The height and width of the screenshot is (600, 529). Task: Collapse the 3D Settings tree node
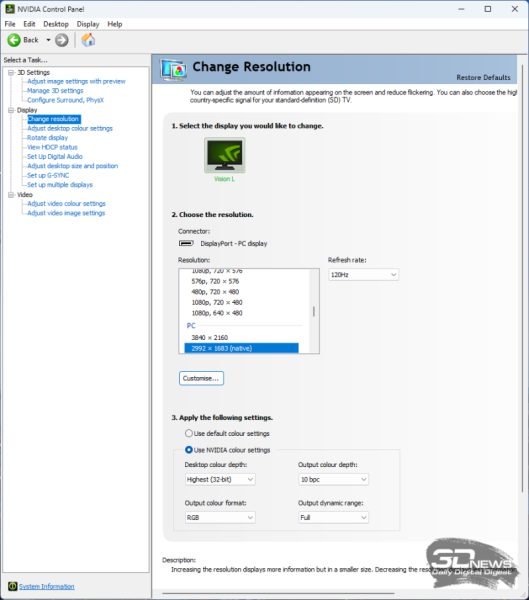(x=11, y=72)
